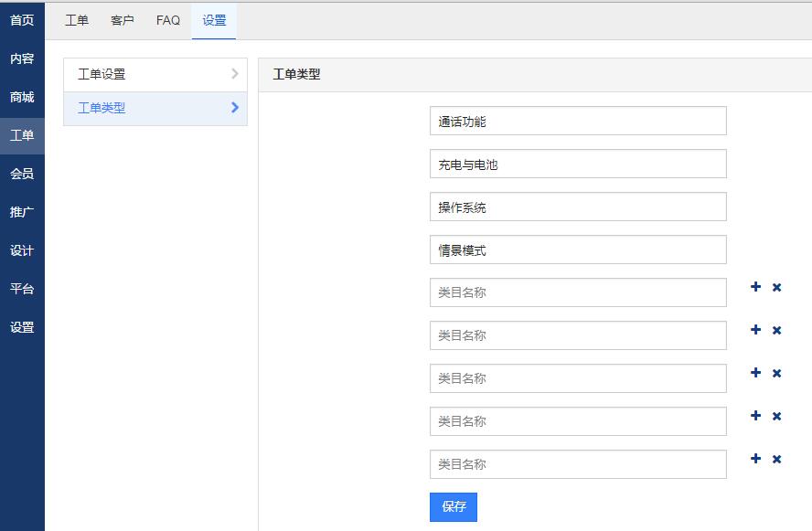Image resolution: width=812 pixels, height=531 pixels.
Task: Focus the 情景模式 category input field
Action: click(578, 250)
